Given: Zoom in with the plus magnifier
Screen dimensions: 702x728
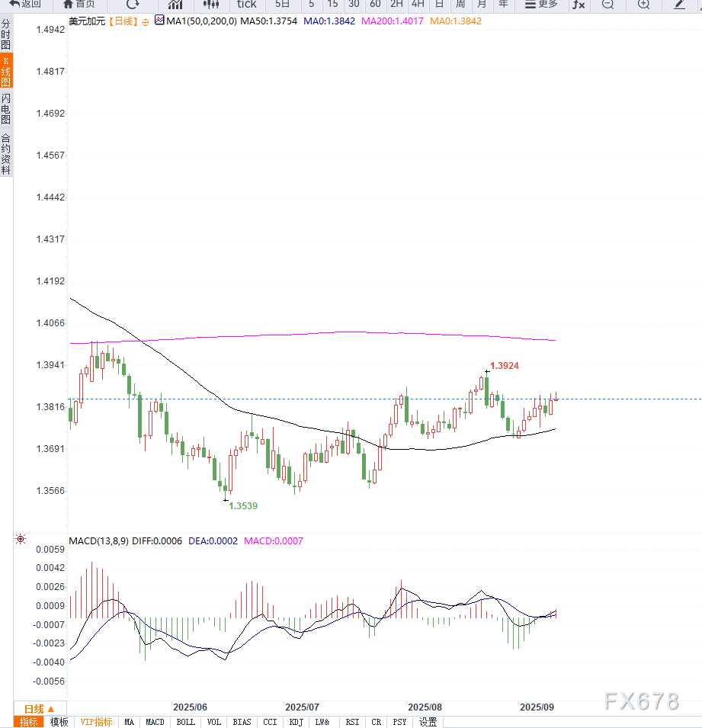Looking at the screenshot, I should 643,5.
